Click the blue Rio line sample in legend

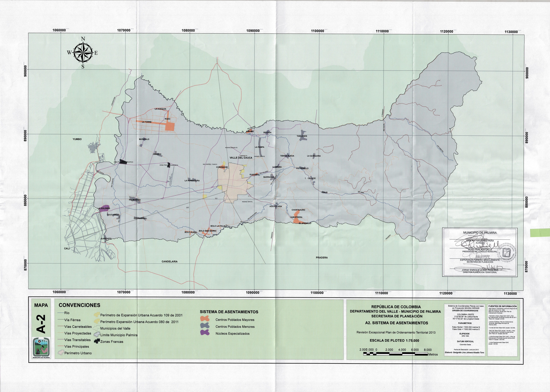click(61, 313)
